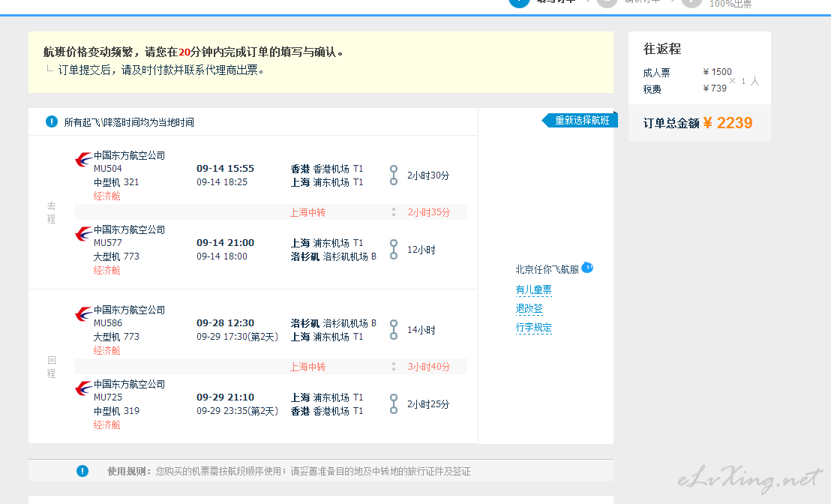The image size is (831, 504).
Task: Open the 有儿童票 link
Action: click(x=534, y=290)
